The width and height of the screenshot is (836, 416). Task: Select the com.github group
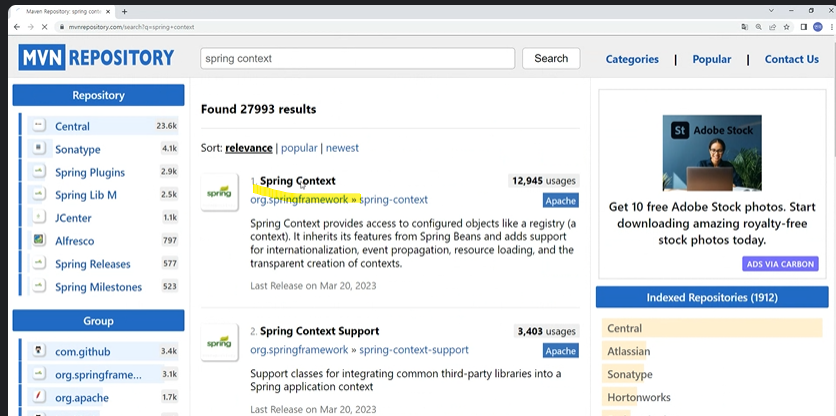(83, 352)
